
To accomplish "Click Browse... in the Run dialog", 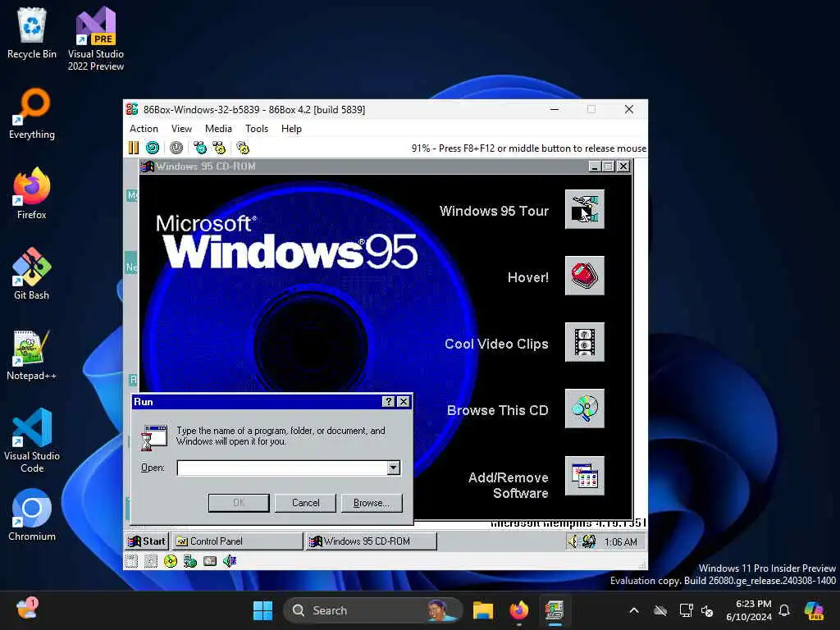I will tap(372, 503).
